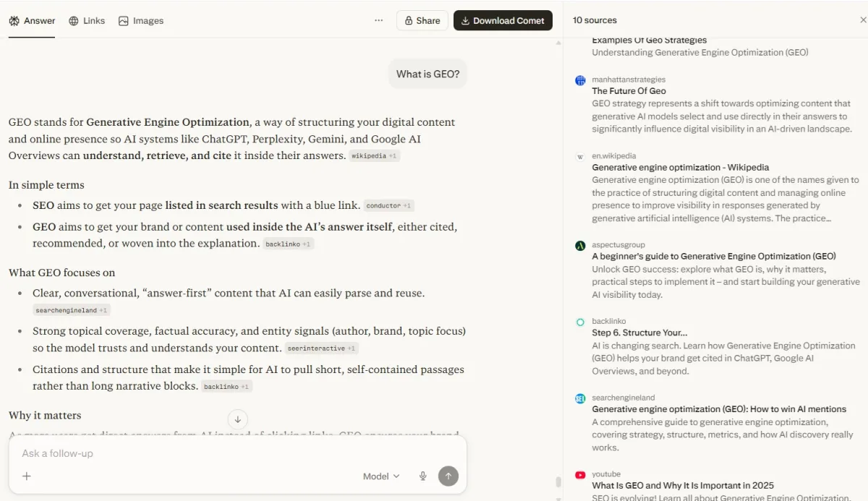Click the downward scroll arrow over the answer
The width and height of the screenshot is (868, 501).
coord(238,419)
